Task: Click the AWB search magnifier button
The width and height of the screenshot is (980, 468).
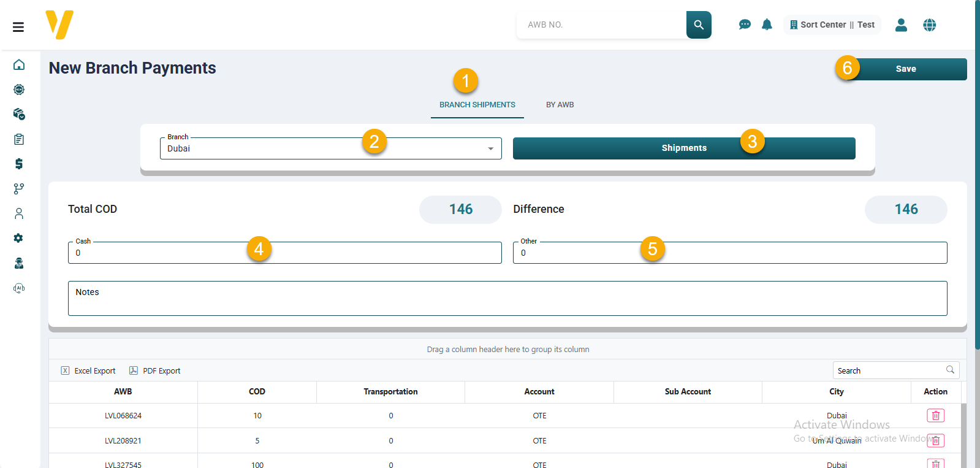Action: pyautogui.click(x=699, y=25)
